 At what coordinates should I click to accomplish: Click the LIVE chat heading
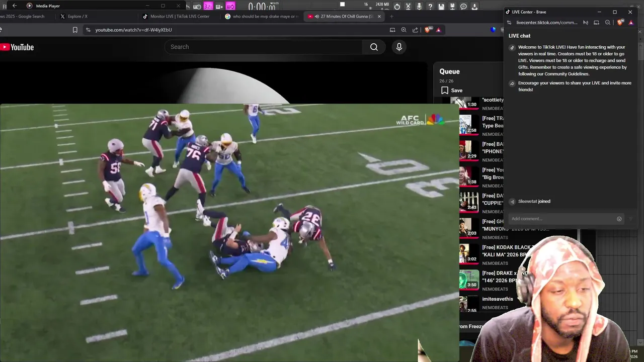pyautogui.click(x=519, y=36)
